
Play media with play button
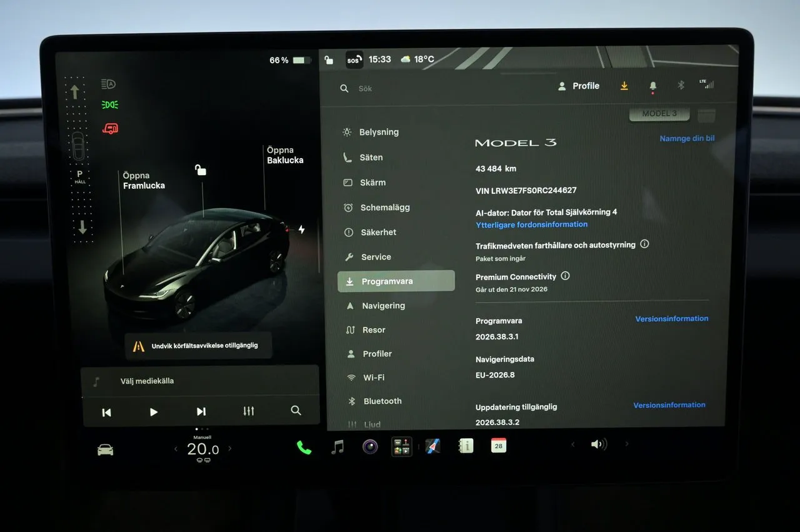(154, 412)
